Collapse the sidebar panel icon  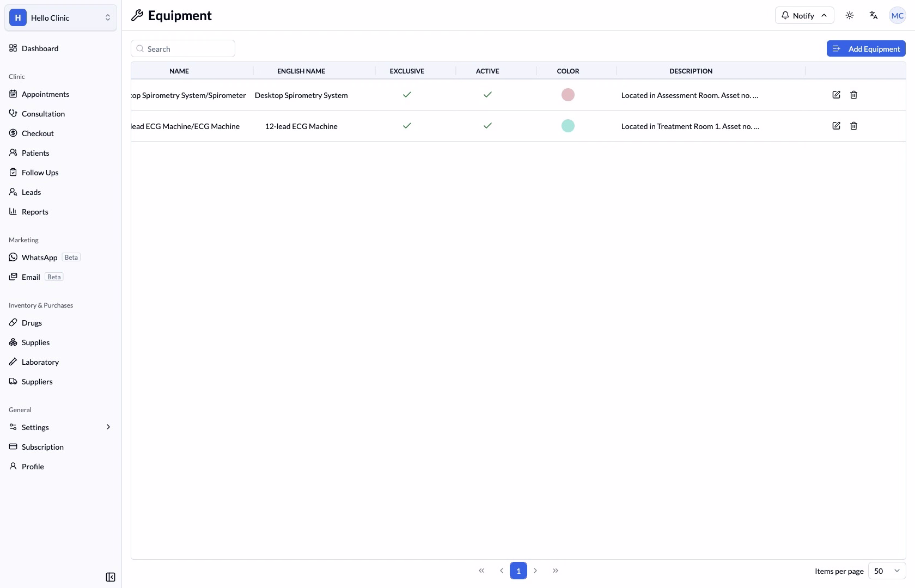coord(111,577)
